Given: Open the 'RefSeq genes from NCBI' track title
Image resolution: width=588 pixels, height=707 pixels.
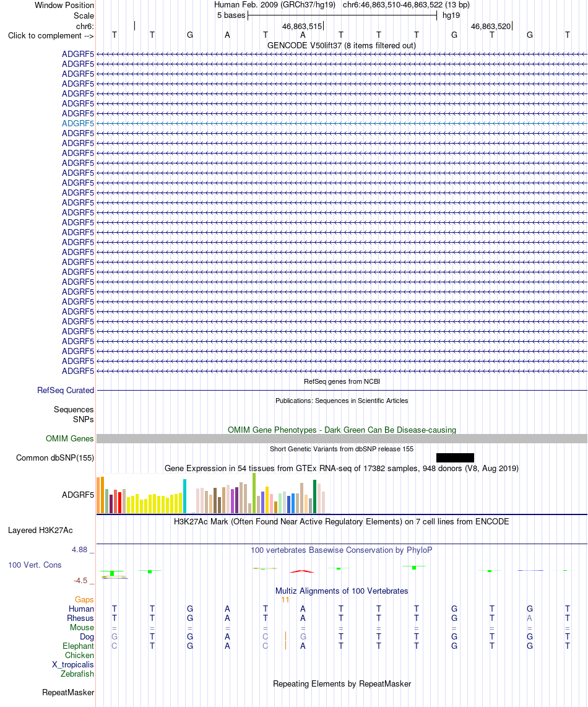Looking at the screenshot, I should 342,381.
